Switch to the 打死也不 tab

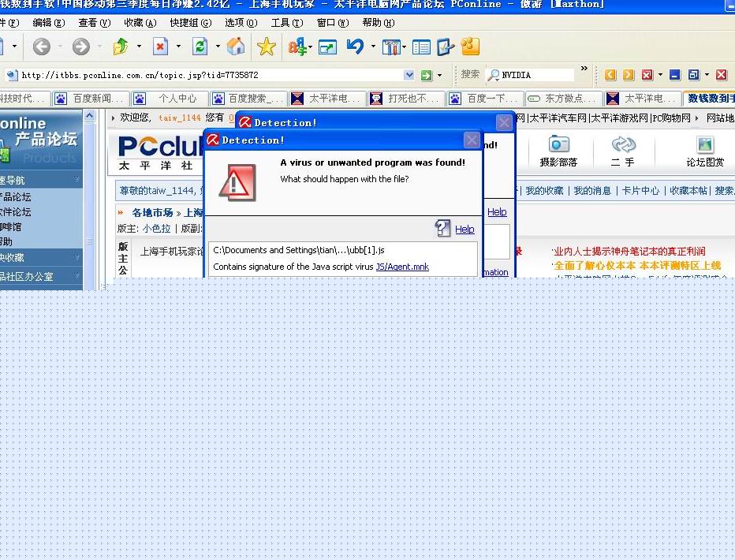406,99
